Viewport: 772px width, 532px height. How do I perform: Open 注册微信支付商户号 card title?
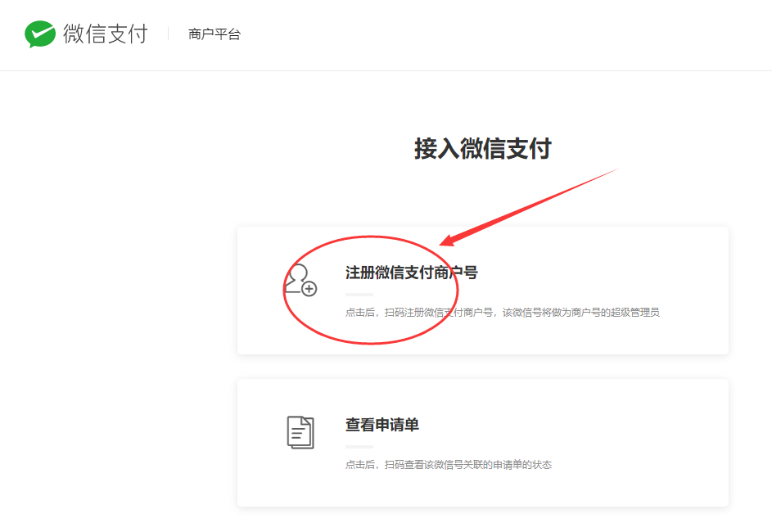click(411, 273)
